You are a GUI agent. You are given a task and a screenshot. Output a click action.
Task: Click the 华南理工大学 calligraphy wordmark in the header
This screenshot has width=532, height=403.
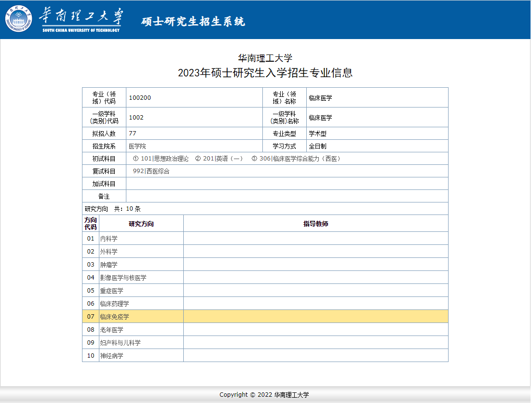tap(81, 16)
